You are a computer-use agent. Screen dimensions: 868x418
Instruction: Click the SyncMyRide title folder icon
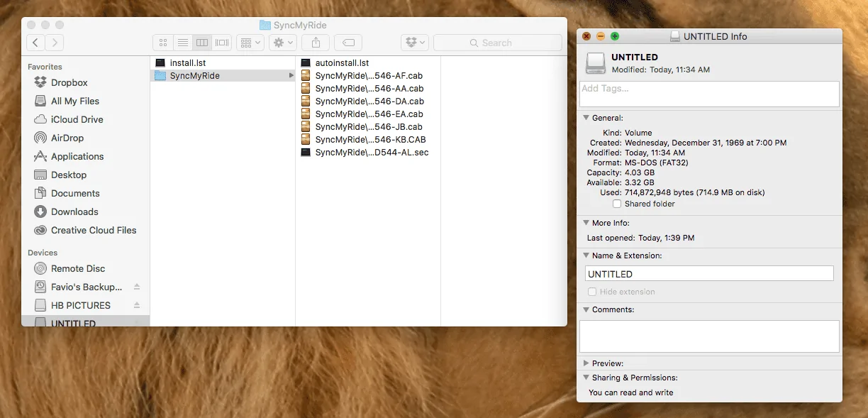(265, 25)
